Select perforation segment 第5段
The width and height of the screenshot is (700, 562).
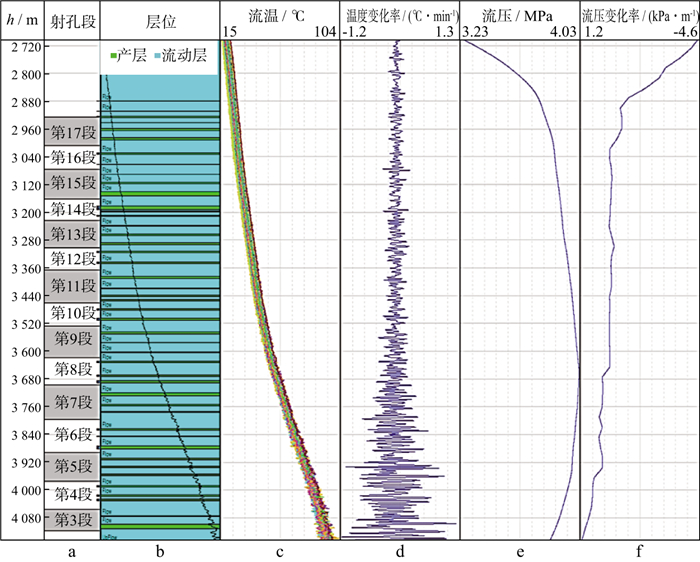[72, 466]
